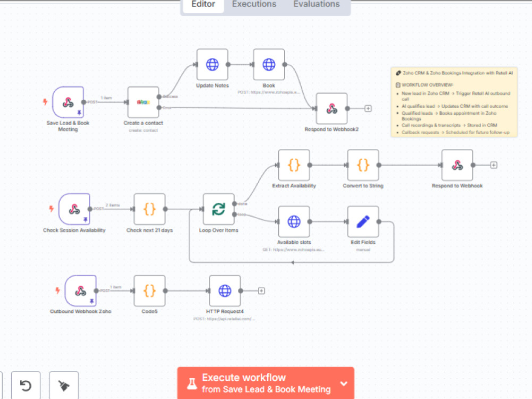Execute workflow from Save Lead & Book Meeting
The width and height of the screenshot is (532, 399).
point(258,384)
